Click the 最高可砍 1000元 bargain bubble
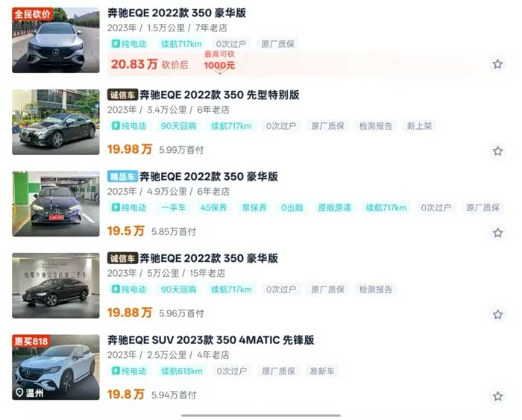 click(x=219, y=61)
